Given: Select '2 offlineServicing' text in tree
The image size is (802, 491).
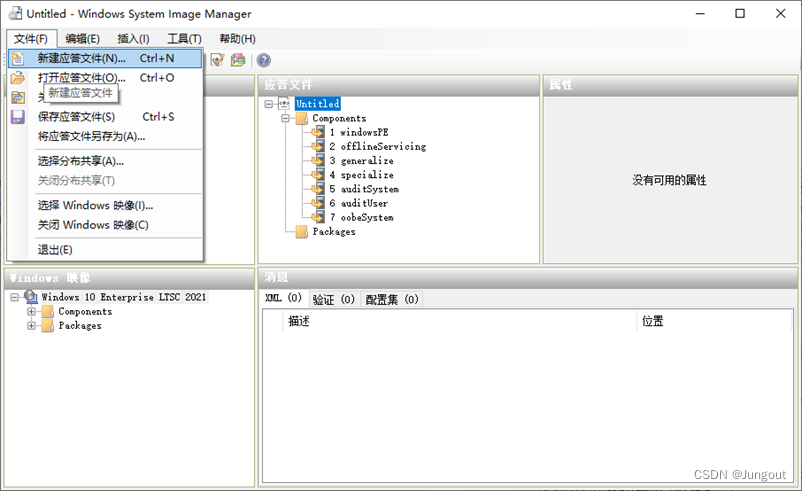Looking at the screenshot, I should pos(377,147).
